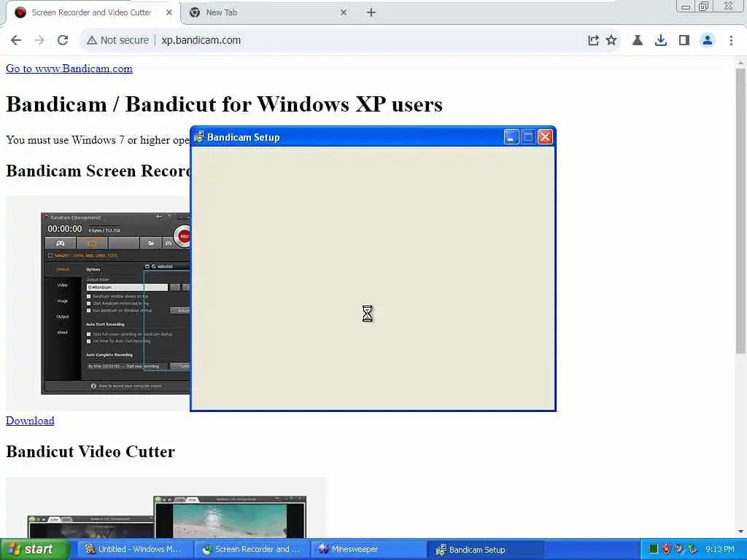Image resolution: width=747 pixels, height=560 pixels.
Task: Click the scrollbar down arrow
Action: [x=740, y=532]
